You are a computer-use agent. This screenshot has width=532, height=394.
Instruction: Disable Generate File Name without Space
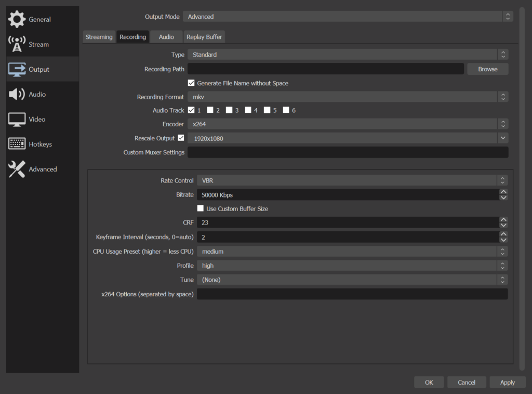(191, 83)
